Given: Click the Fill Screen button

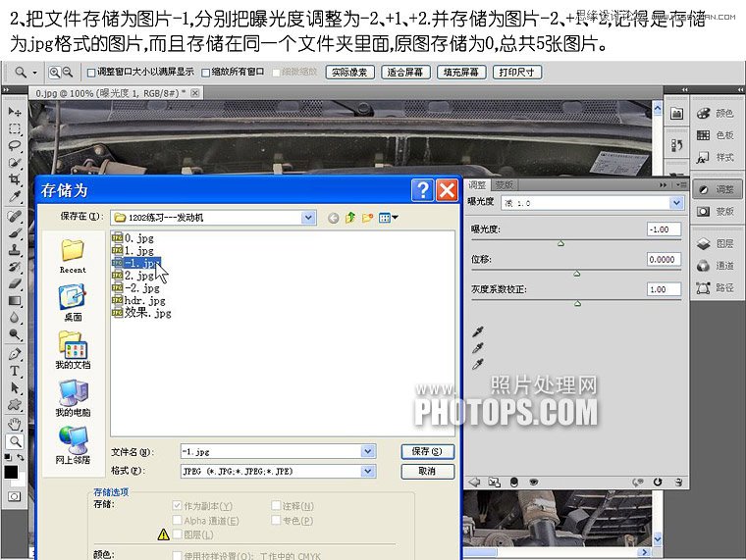Looking at the screenshot, I should pyautogui.click(x=461, y=73).
